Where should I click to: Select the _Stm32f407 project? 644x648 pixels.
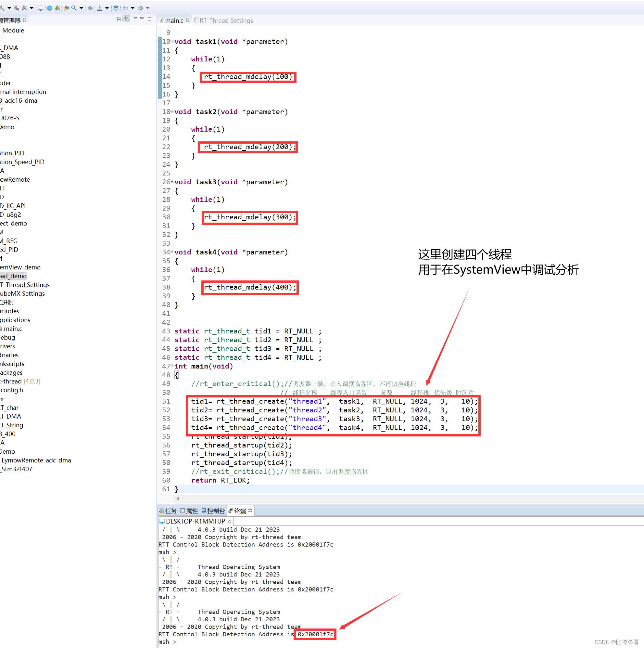pos(16,469)
